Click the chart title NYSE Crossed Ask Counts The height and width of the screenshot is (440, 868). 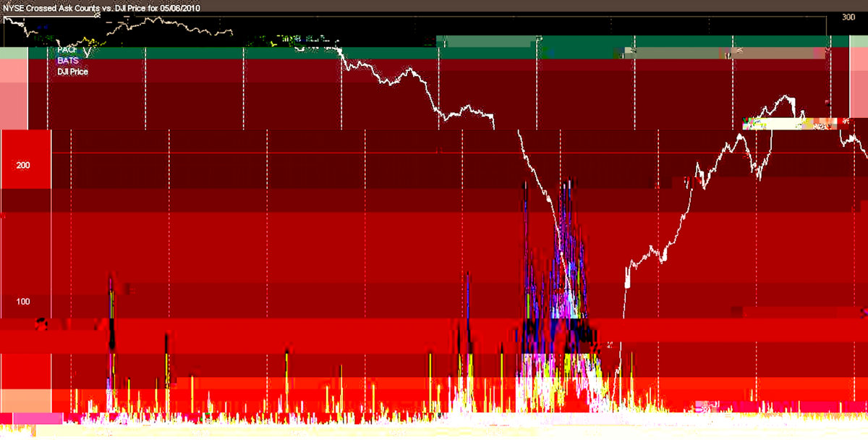point(61,7)
